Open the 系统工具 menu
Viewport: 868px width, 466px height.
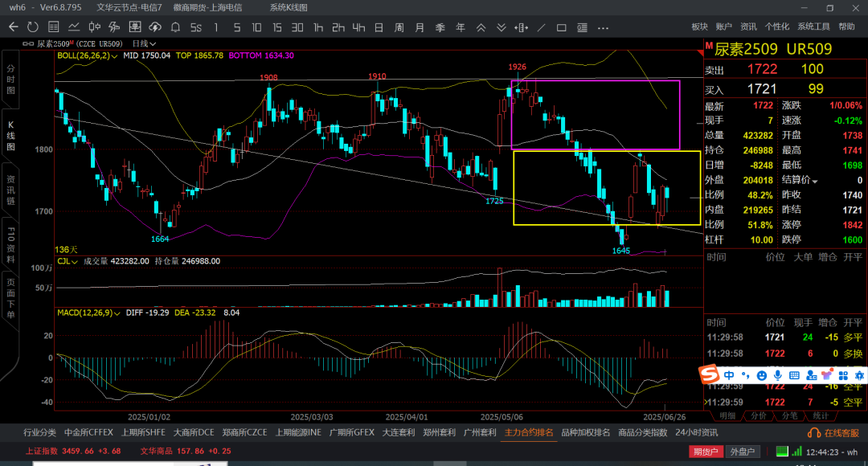tap(813, 27)
